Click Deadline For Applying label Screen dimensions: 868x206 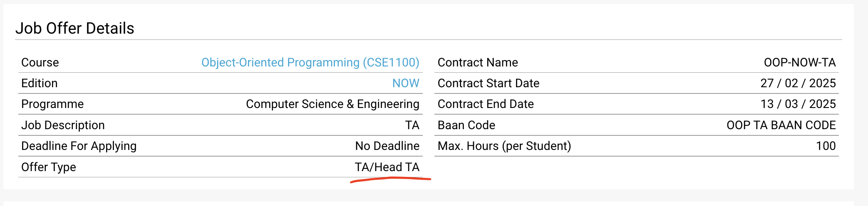click(79, 146)
